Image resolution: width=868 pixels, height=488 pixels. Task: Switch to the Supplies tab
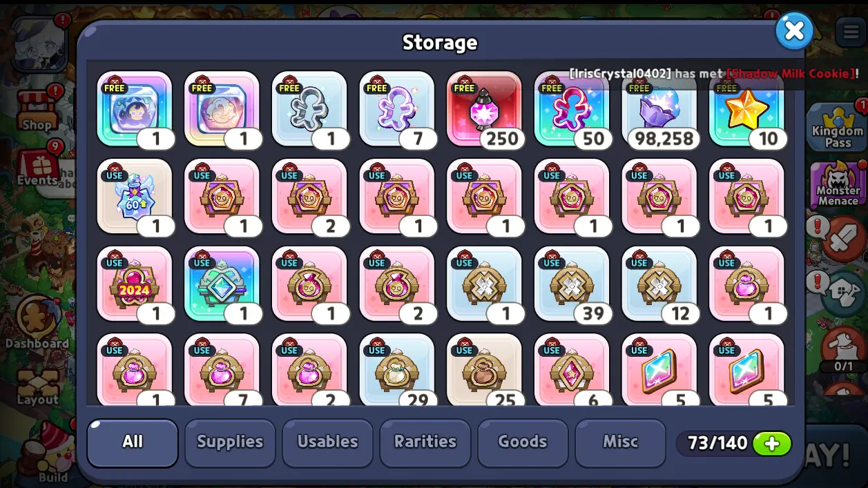[230, 442]
